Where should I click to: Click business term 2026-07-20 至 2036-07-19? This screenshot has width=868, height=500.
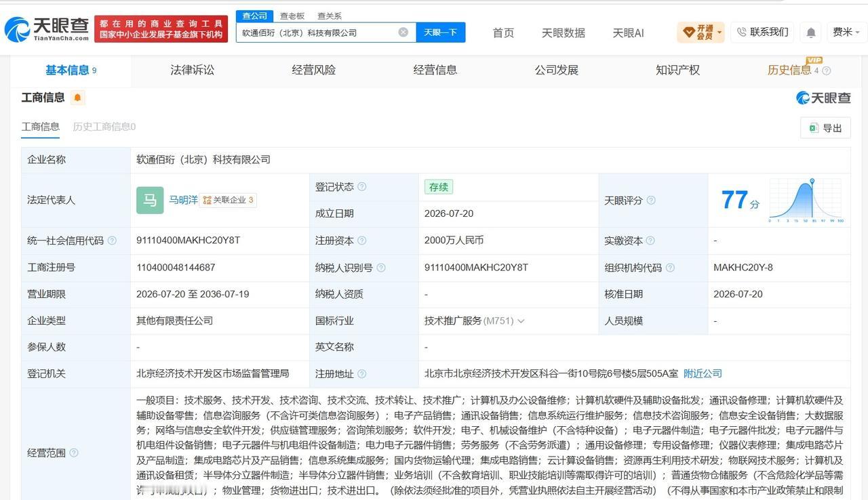click(193, 294)
